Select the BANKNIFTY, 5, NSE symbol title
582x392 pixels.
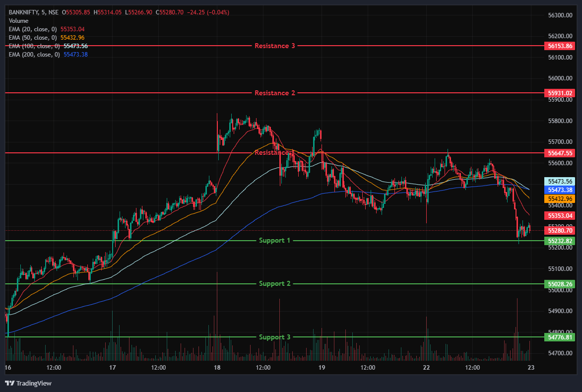(33, 12)
